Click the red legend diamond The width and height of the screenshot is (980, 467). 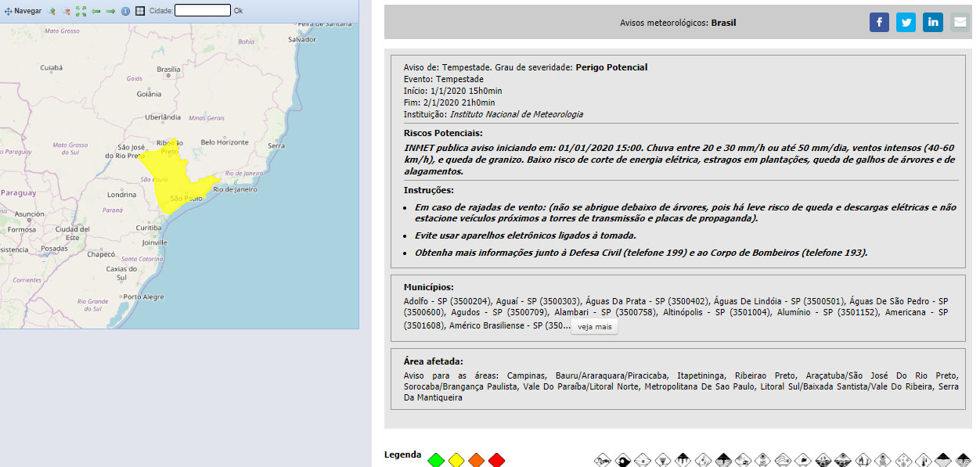pos(496,460)
